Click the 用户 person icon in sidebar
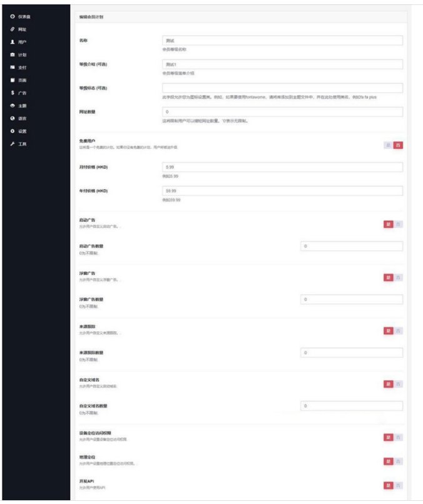 point(13,42)
